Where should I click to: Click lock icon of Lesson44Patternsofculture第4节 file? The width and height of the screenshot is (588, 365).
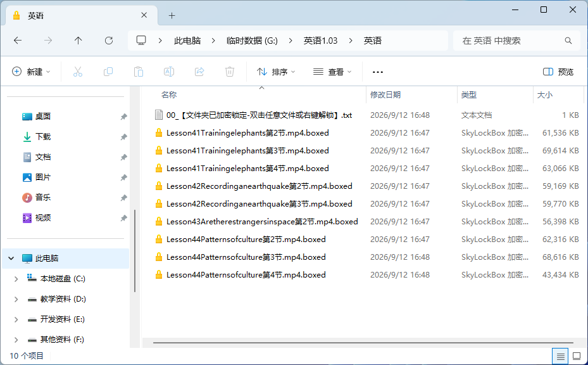[x=159, y=275]
